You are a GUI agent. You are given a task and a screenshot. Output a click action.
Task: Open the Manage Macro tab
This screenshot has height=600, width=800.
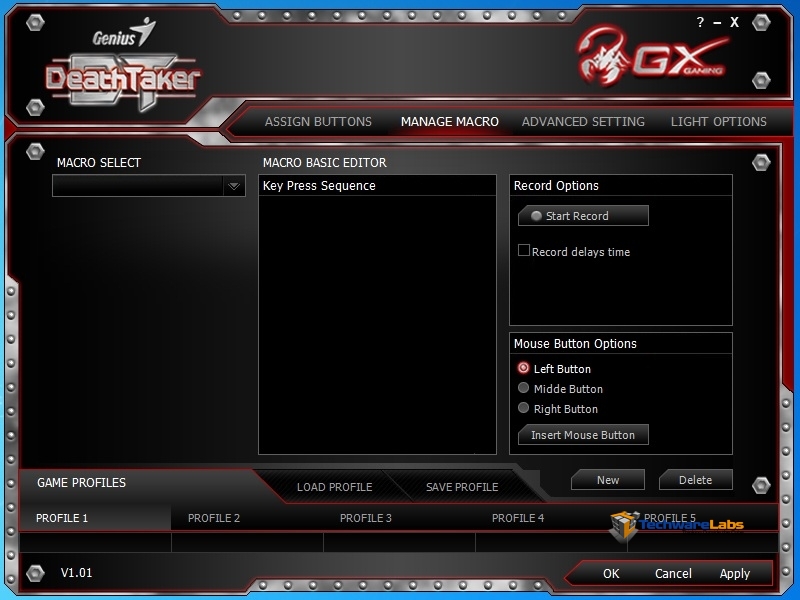(x=449, y=121)
